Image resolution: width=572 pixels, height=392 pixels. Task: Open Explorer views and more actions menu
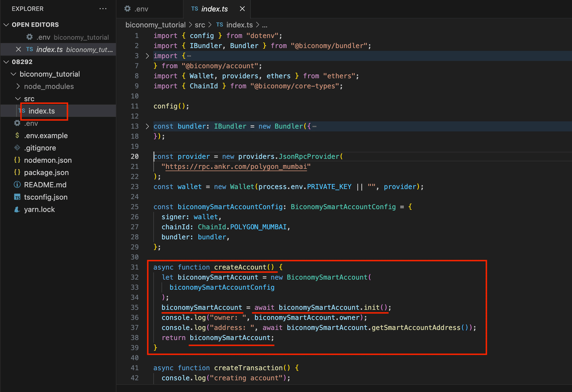103,9
